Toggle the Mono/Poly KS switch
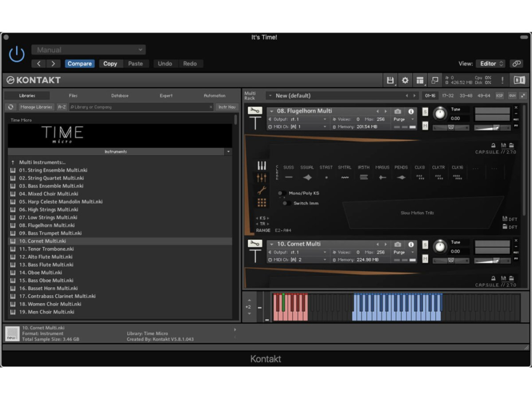Image resolution: width=532 pixels, height=399 pixels. [281, 194]
